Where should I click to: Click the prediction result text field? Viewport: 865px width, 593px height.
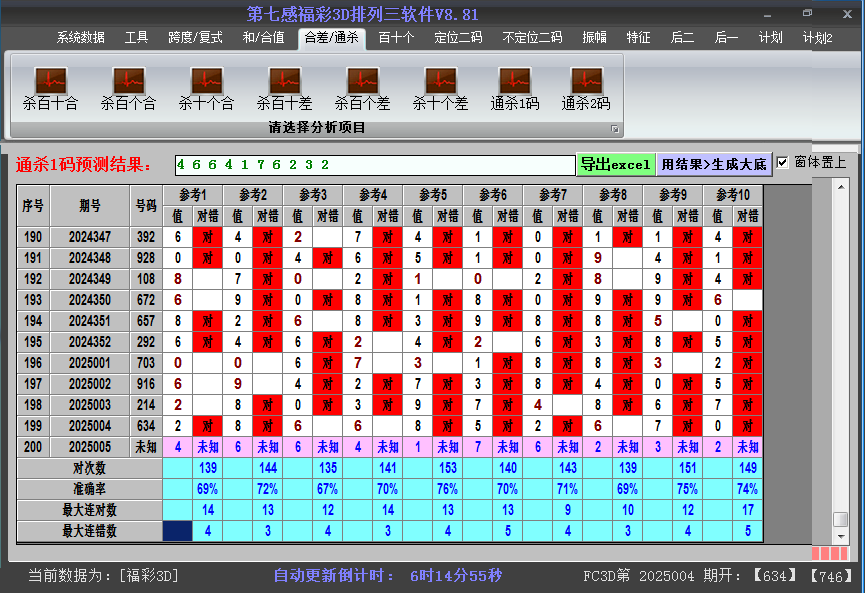click(375, 165)
